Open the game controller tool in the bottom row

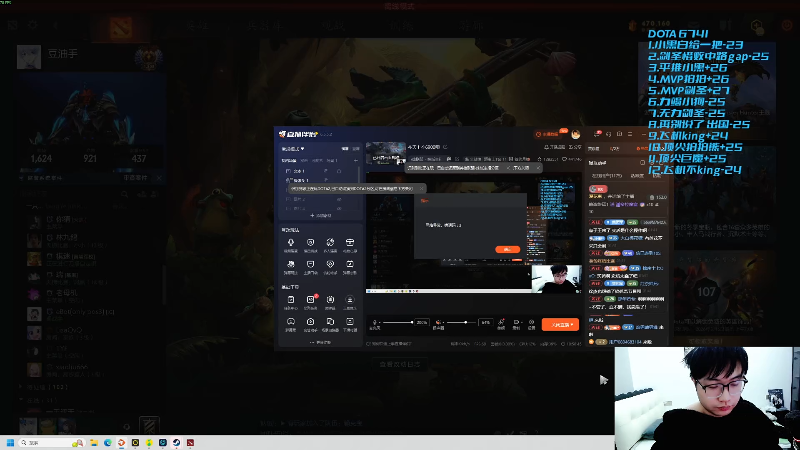pyautogui.click(x=290, y=322)
